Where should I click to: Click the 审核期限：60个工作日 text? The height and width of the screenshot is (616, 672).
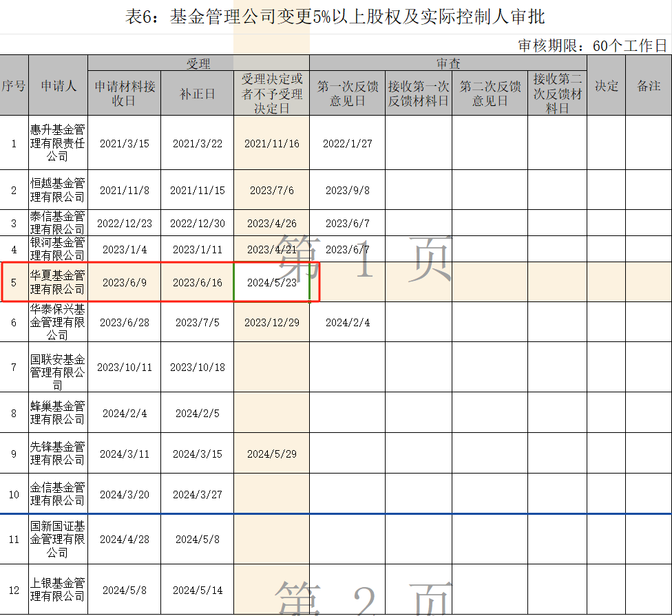(592, 46)
